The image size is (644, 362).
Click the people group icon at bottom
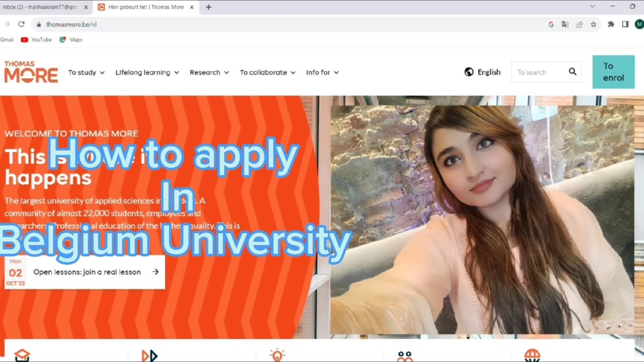coord(405,356)
